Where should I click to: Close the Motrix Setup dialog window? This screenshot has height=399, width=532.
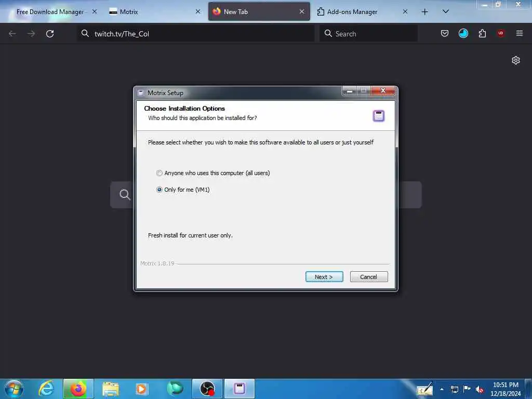click(x=383, y=90)
